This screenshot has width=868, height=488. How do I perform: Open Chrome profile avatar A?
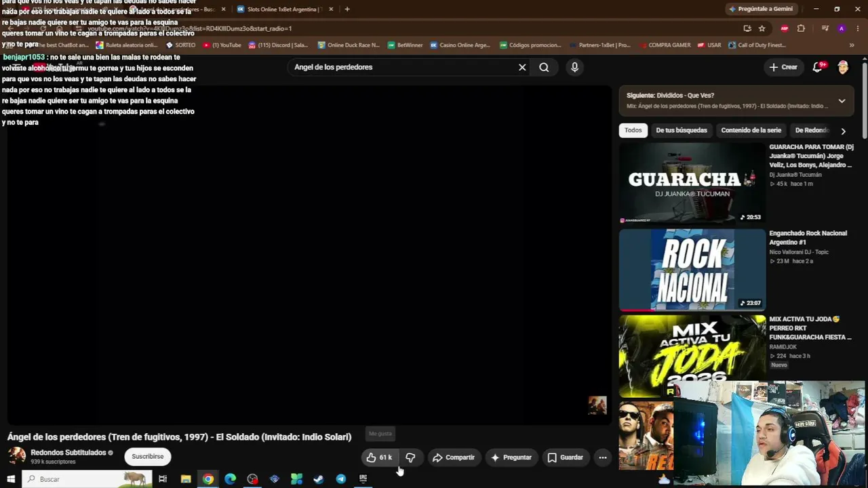tap(842, 28)
